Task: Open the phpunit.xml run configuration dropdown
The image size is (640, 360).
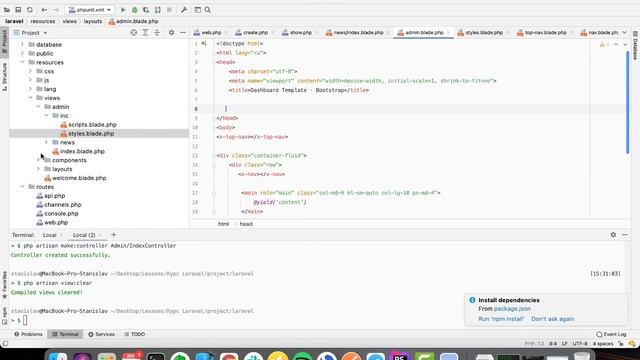Action: coord(89,10)
